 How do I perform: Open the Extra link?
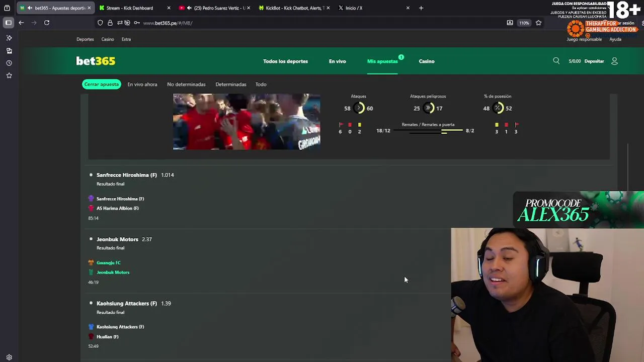(126, 39)
